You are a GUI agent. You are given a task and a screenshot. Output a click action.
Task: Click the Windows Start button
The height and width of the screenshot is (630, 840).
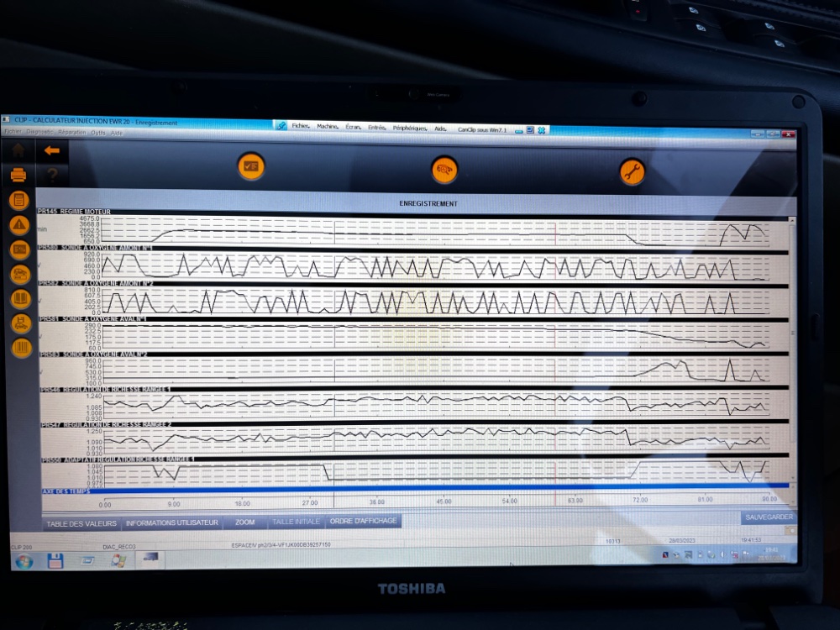click(24, 560)
